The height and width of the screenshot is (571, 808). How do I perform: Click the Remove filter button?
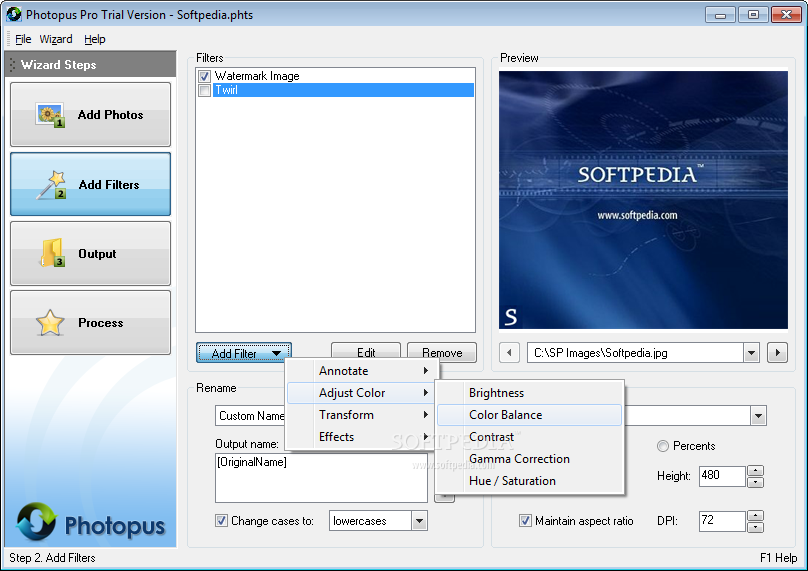(442, 352)
